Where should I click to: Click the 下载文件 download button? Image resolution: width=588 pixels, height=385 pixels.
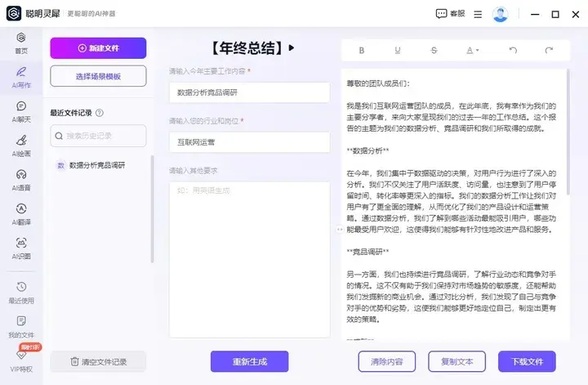tap(527, 361)
